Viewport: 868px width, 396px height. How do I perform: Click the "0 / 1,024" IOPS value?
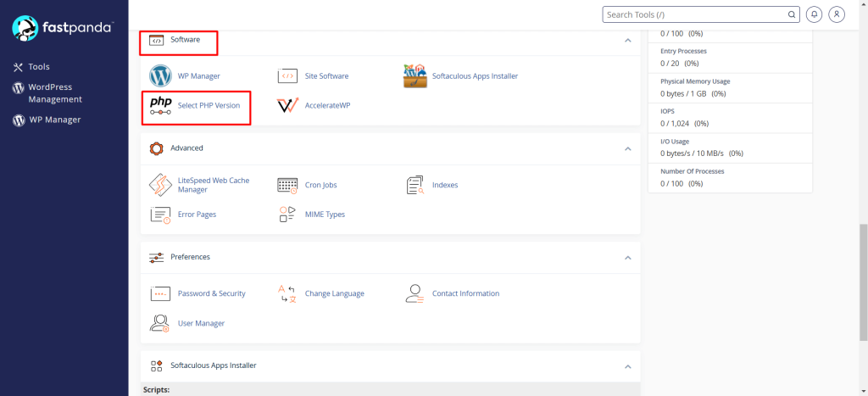(x=675, y=124)
